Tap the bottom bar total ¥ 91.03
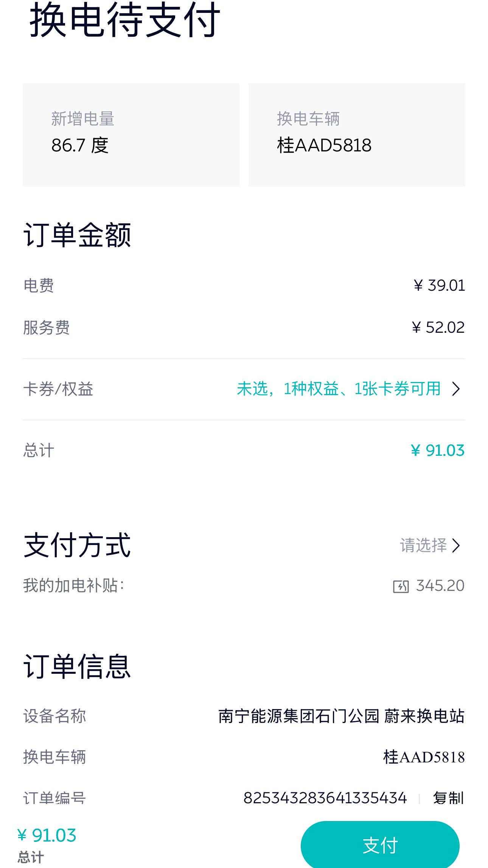The width and height of the screenshot is (488, 868). tap(47, 835)
